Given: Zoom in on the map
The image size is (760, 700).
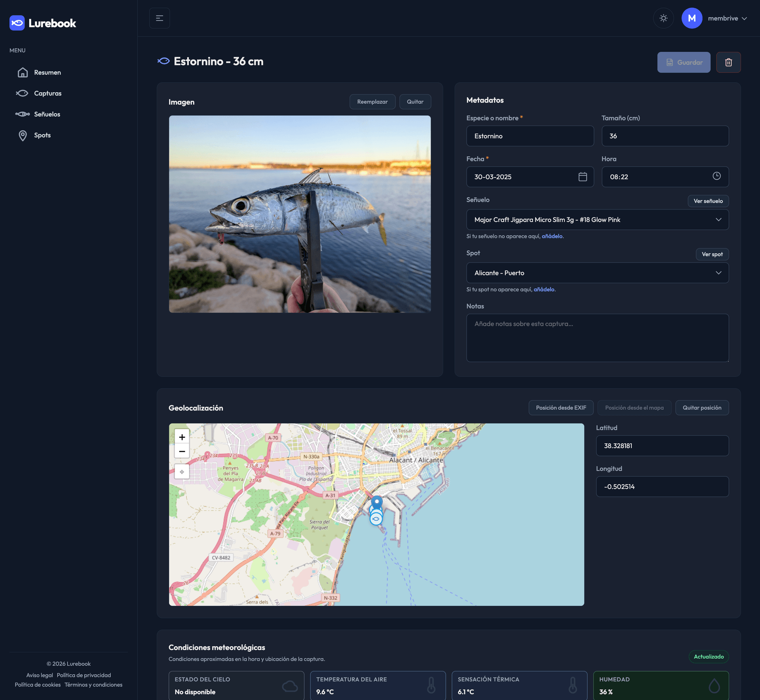Looking at the screenshot, I should click(x=182, y=437).
